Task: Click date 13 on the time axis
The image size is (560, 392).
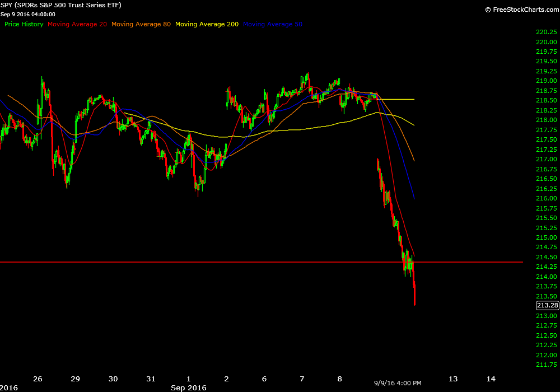Action: click(452, 379)
